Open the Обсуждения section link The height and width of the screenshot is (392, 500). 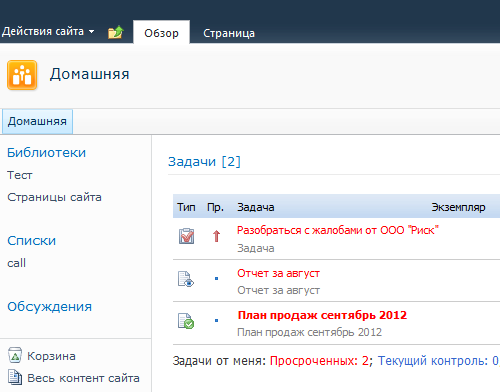click(x=49, y=306)
